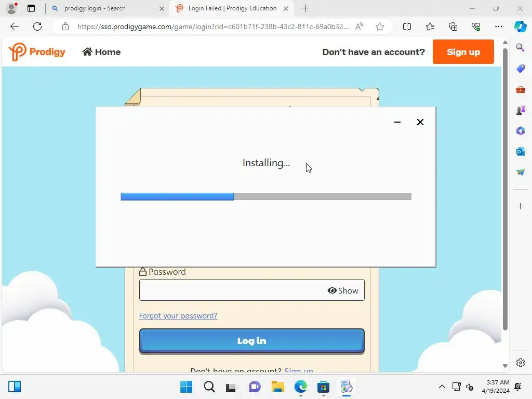Open the Copilot icon in Edge

click(x=520, y=26)
